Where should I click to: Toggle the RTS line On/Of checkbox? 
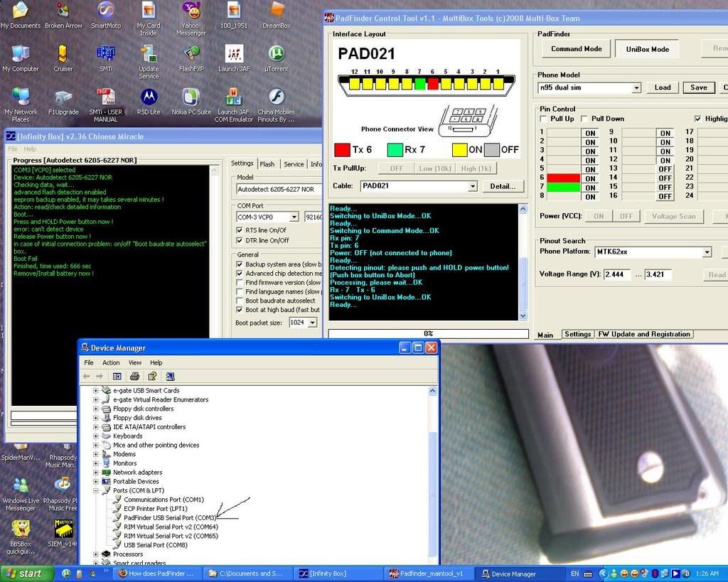coord(240,230)
